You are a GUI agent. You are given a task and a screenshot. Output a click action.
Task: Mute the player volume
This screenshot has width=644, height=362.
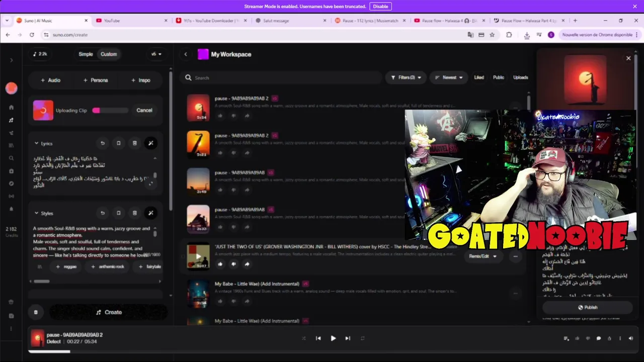(x=631, y=338)
